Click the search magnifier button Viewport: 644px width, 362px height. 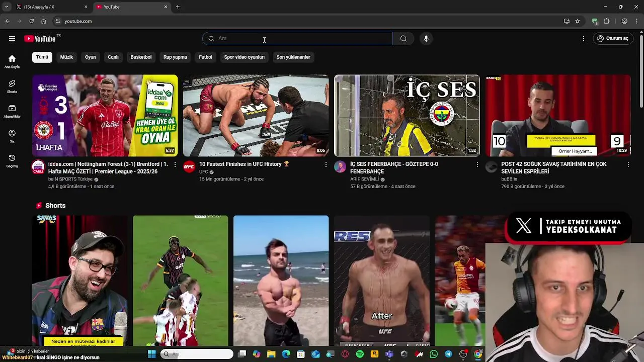pyautogui.click(x=404, y=39)
